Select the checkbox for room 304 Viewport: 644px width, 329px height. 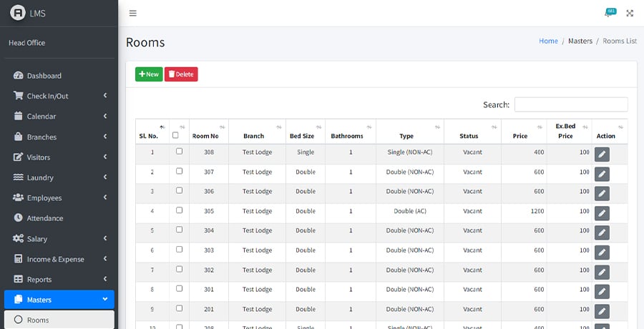179,230
